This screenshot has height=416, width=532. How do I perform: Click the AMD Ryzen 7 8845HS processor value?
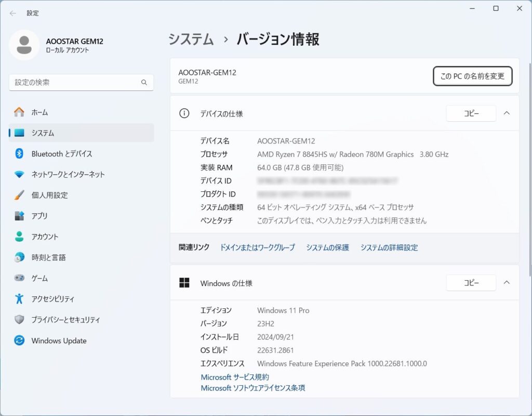(353, 154)
